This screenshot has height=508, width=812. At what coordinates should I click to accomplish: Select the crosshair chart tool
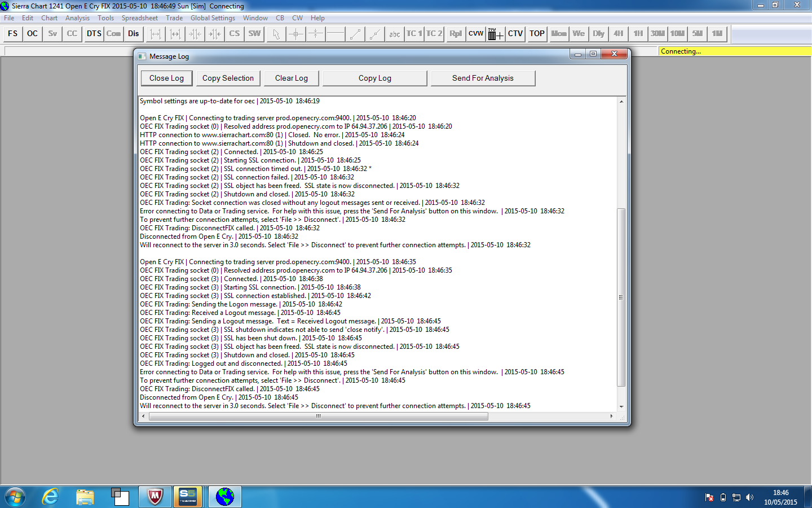click(295, 34)
